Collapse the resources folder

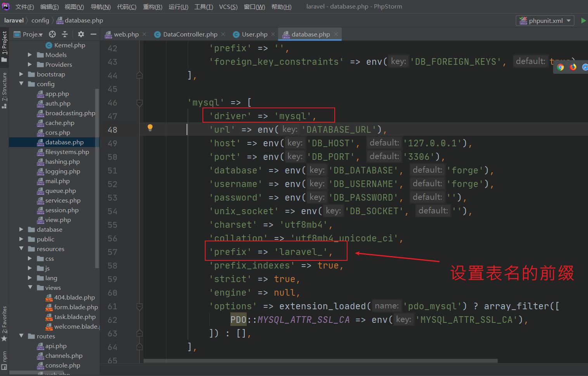tap(21, 249)
